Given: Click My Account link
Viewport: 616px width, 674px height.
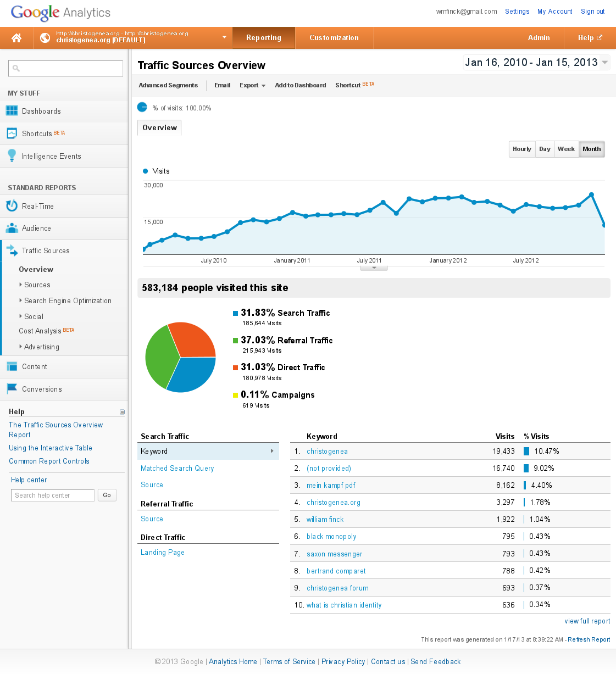Looking at the screenshot, I should pos(555,12).
